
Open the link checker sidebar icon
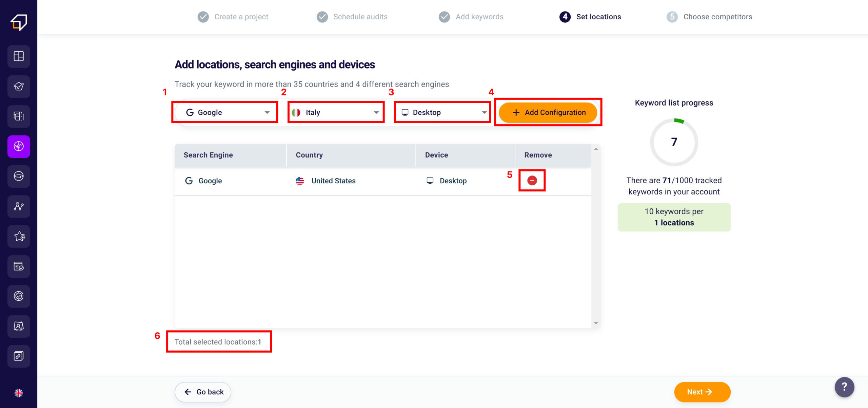(19, 356)
